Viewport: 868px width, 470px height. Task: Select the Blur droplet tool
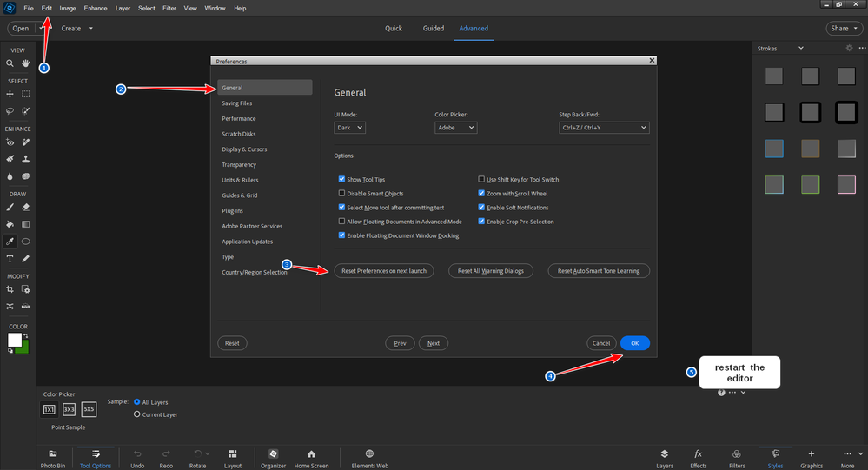(10, 176)
